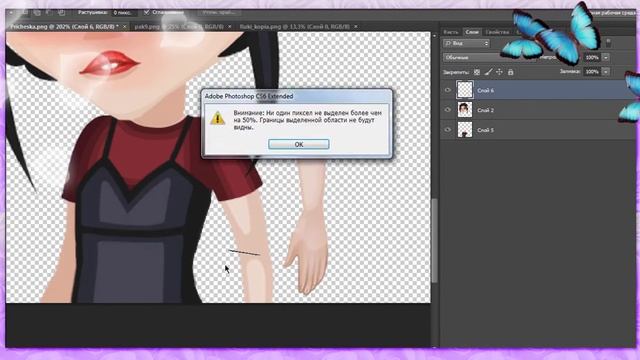Image resolution: width=640 pixels, height=360 pixels.
Task: Toggle lock transparent pixels icon
Action: [477, 72]
